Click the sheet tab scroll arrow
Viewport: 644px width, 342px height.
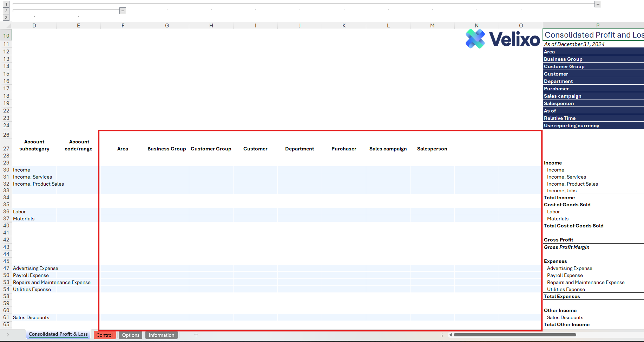pyautogui.click(x=8, y=335)
